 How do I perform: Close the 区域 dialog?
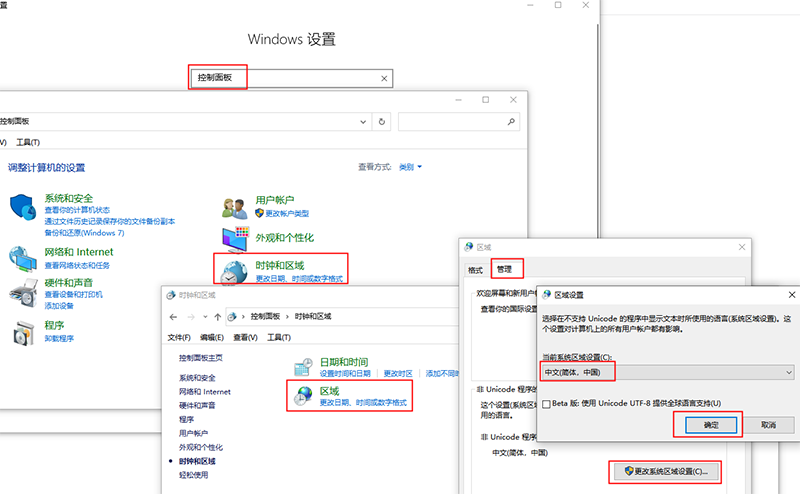click(x=742, y=247)
